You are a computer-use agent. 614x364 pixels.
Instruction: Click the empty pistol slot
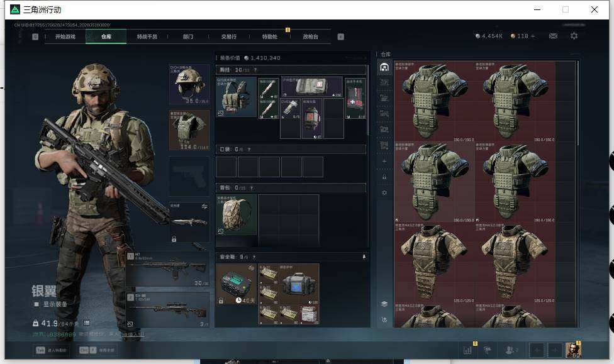tap(189, 176)
